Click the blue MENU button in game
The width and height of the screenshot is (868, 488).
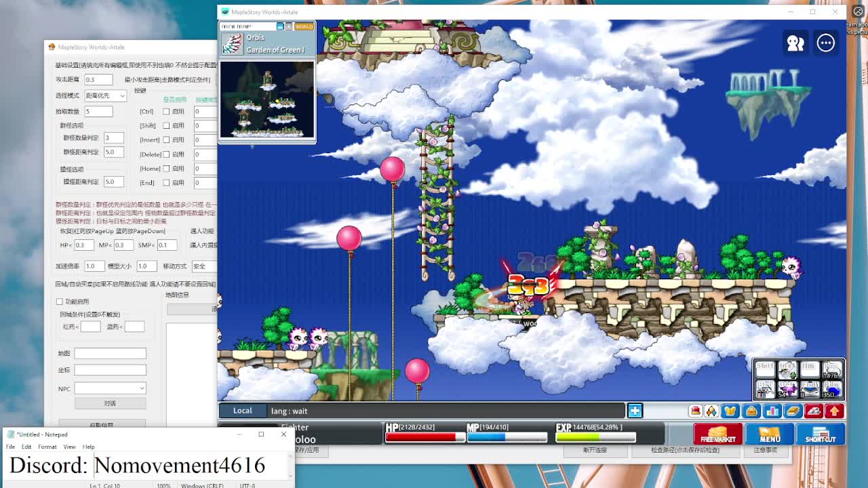tap(770, 434)
